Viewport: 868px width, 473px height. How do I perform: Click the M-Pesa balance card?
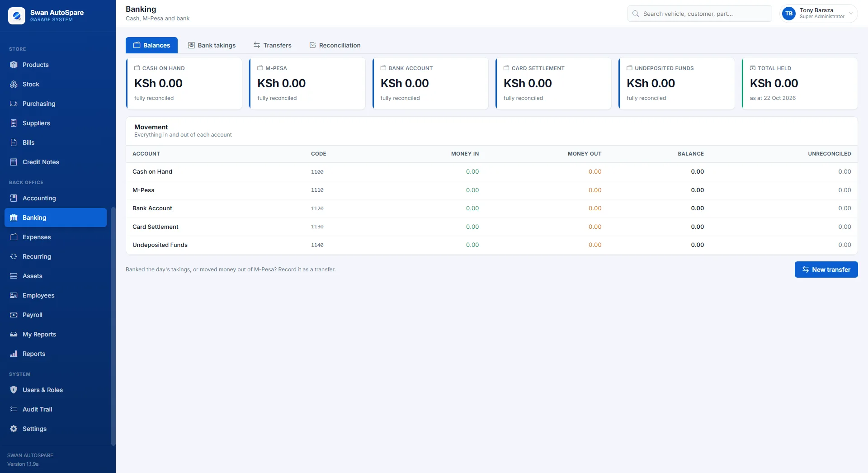click(x=307, y=83)
